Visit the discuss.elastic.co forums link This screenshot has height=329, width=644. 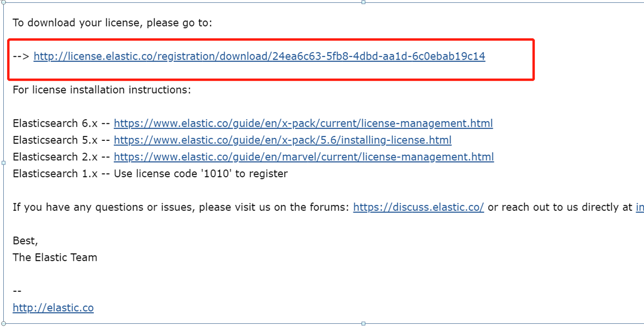point(418,207)
